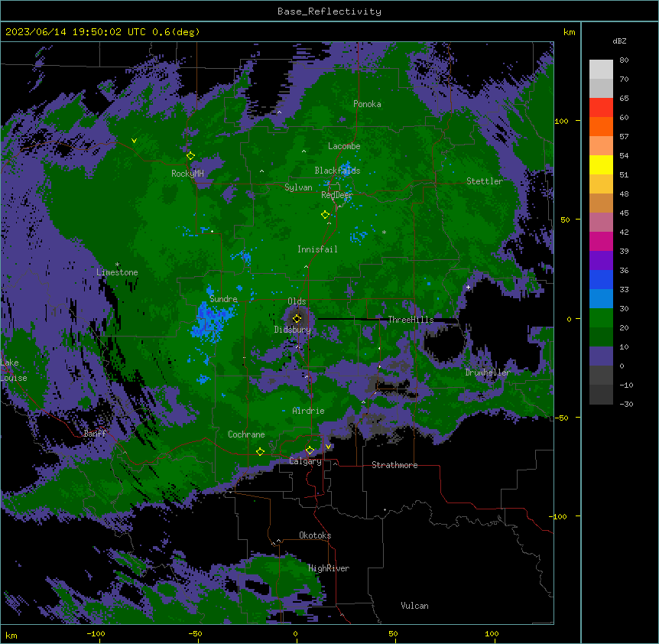
Task: Click the Sundre label
Action: tap(223, 299)
